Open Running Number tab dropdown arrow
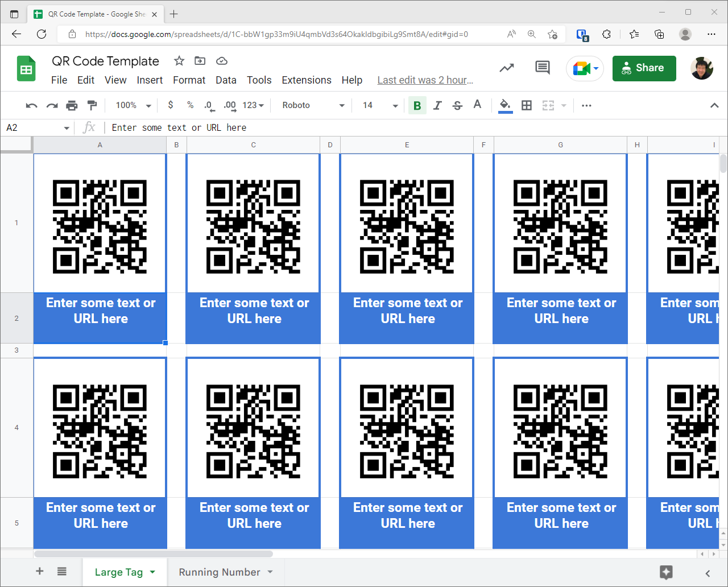728x587 pixels. click(270, 572)
